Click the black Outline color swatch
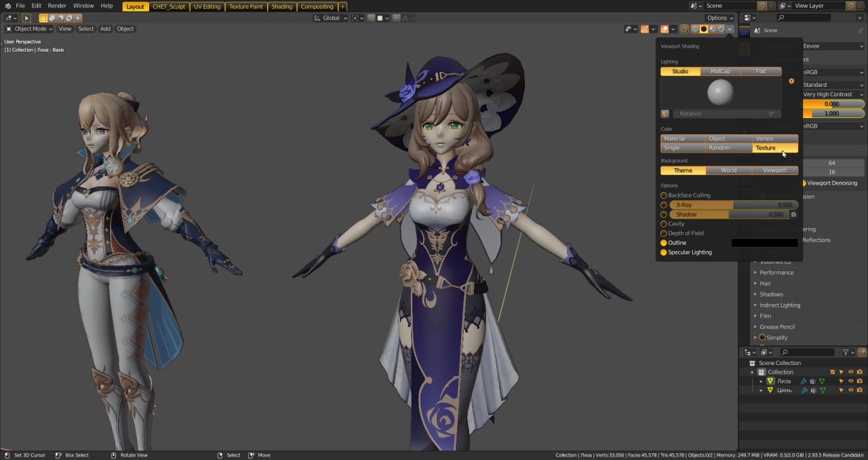 pos(764,243)
